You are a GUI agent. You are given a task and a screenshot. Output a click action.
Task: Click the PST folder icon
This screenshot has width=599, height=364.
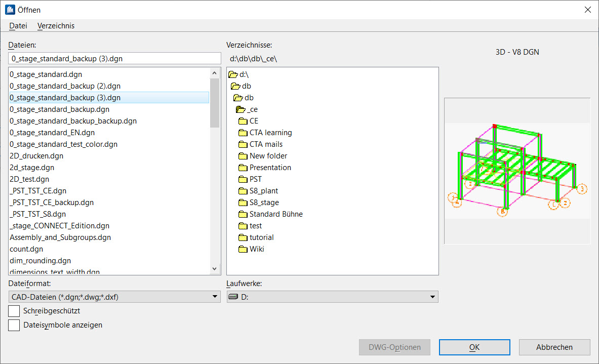click(243, 180)
